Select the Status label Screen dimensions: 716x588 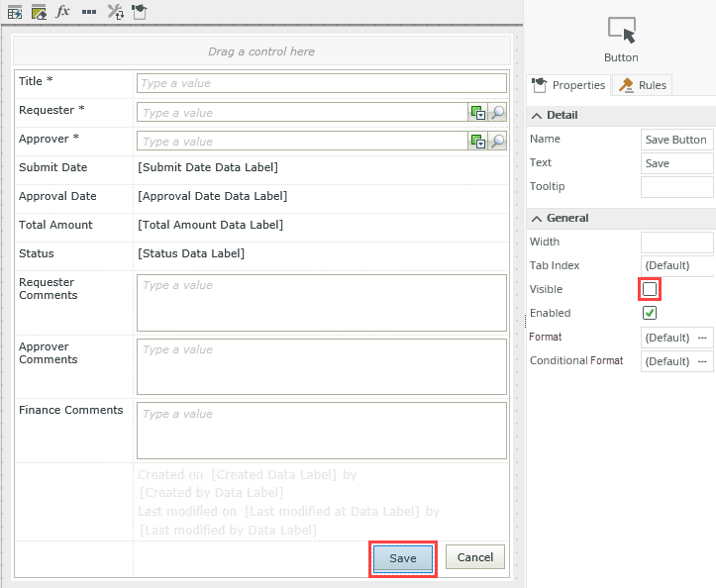coord(37,253)
